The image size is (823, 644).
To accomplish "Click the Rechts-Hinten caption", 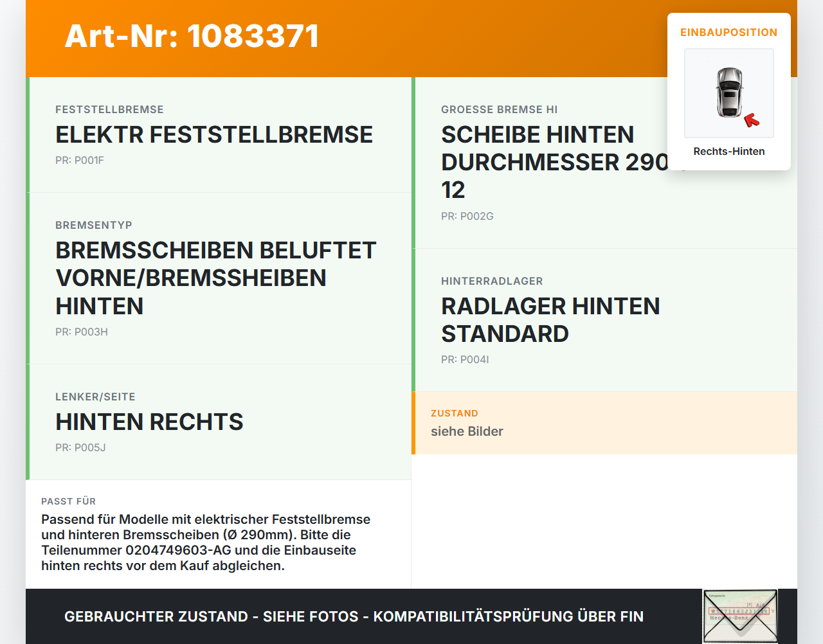I will click(x=729, y=151).
